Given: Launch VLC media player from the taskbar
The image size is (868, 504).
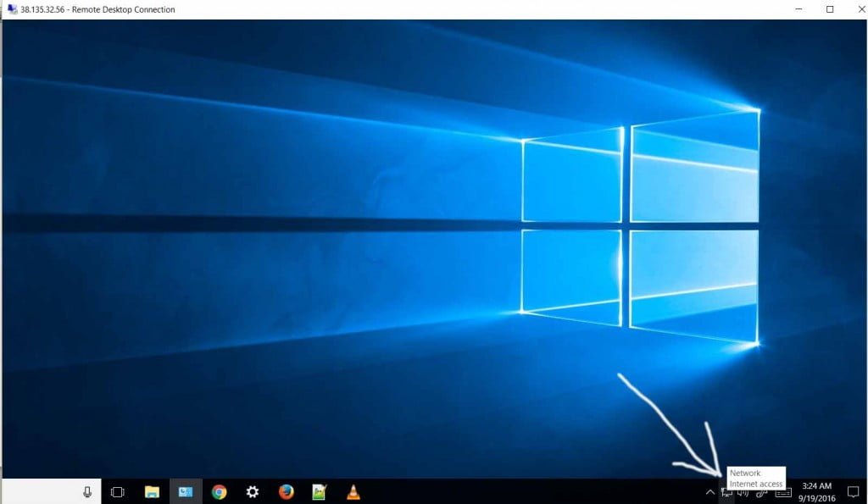Looking at the screenshot, I should click(353, 492).
